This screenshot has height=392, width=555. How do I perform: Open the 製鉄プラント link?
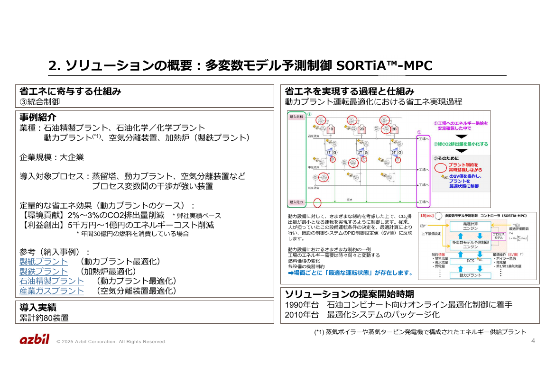pyautogui.click(x=44, y=271)
